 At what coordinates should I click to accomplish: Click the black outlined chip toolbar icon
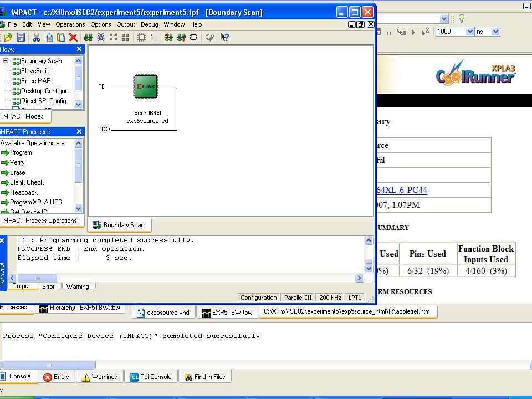tap(193, 37)
